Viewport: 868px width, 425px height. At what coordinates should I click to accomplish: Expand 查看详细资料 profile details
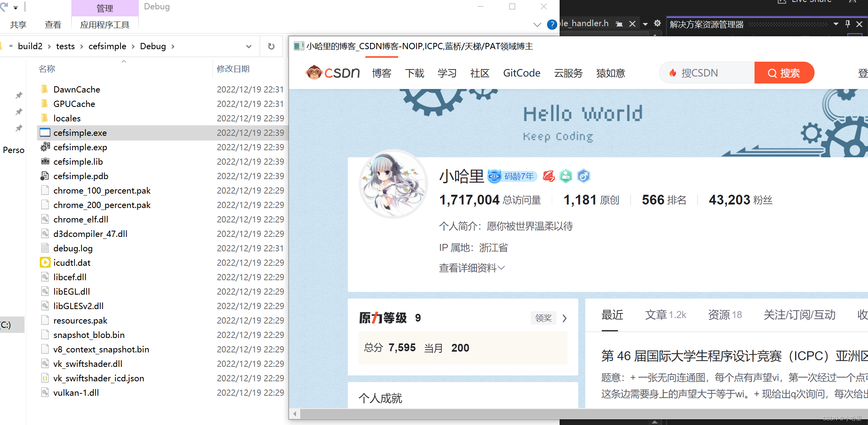[x=472, y=268]
